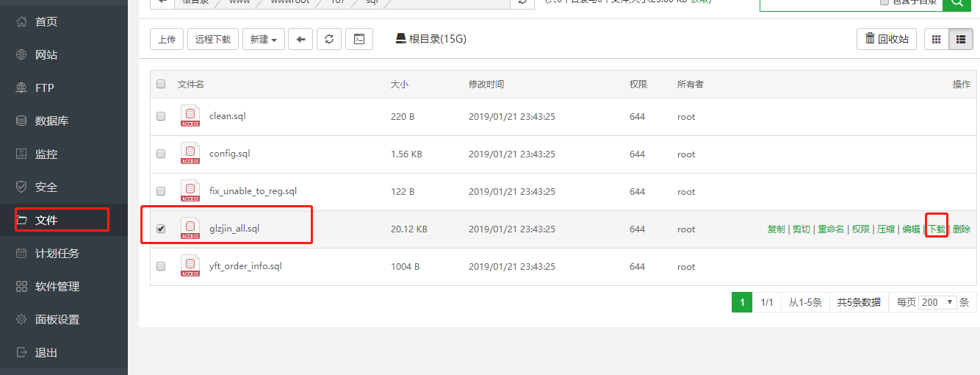Click the back arrow toolbar button
980x375 pixels.
(x=300, y=40)
